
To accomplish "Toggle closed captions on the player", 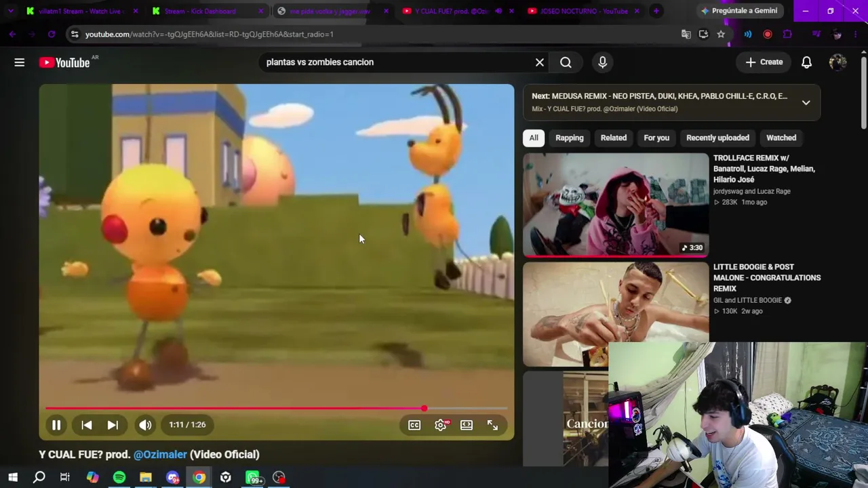I will pos(414,425).
